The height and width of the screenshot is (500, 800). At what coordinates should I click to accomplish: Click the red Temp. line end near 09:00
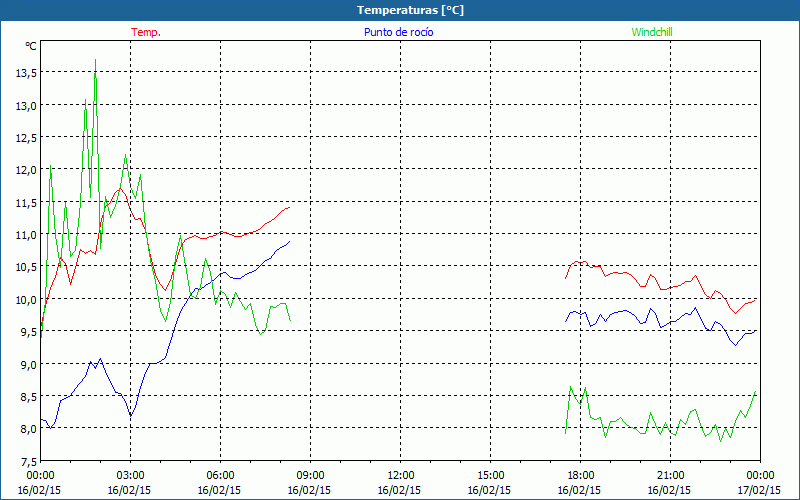pos(289,208)
